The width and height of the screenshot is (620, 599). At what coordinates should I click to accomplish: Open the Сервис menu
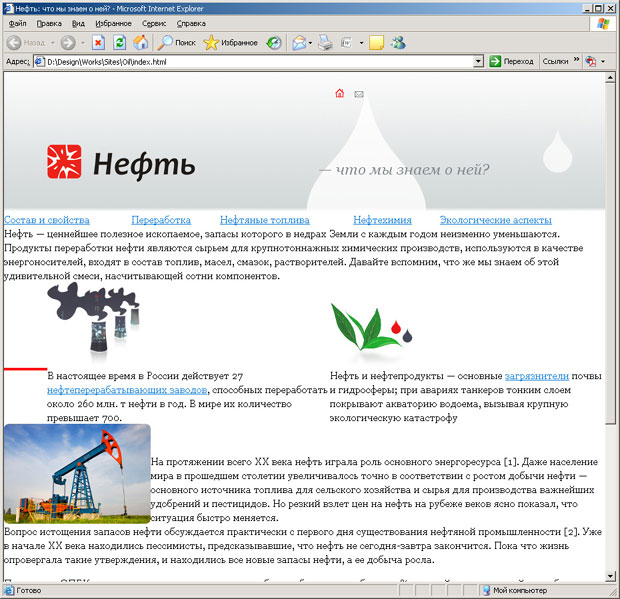(154, 24)
